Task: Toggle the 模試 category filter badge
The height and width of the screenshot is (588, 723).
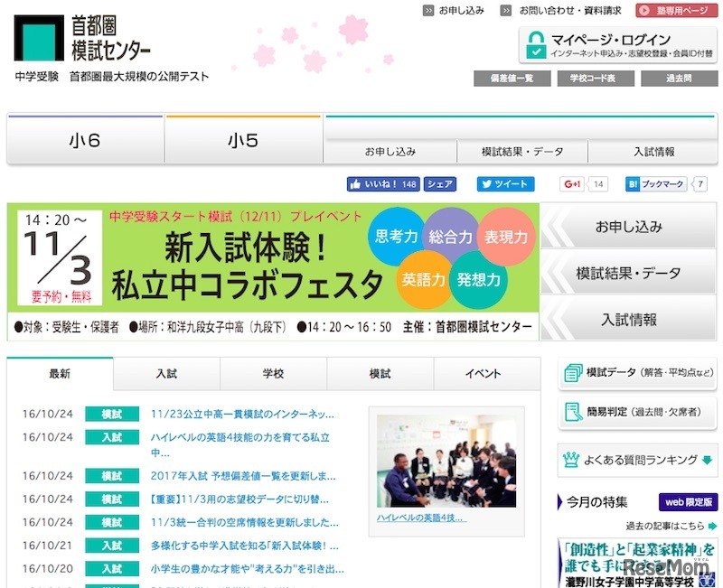Action: [x=111, y=412]
